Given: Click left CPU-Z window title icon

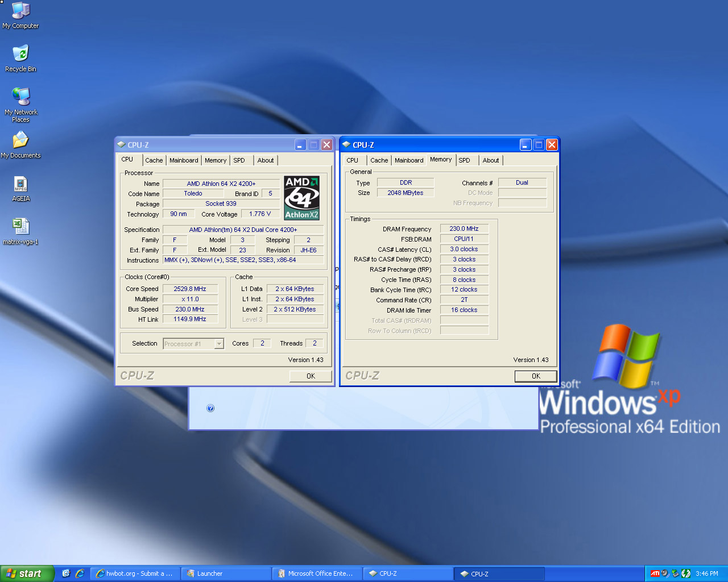Looking at the screenshot, I should pyautogui.click(x=121, y=145).
